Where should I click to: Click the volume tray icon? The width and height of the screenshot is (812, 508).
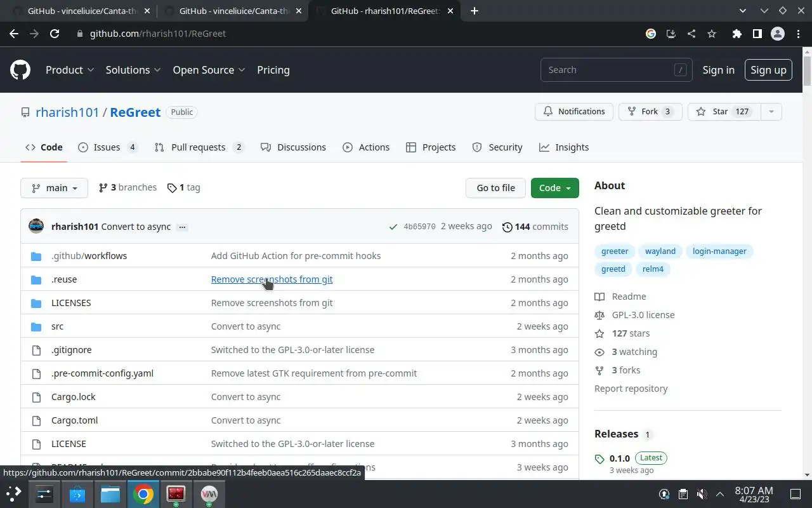tap(701, 494)
